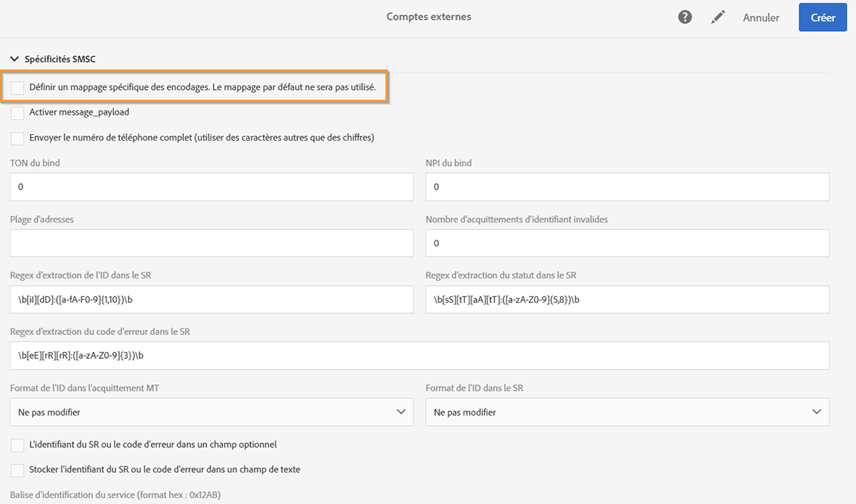
Task: Click into the NPI du bind field
Action: tap(627, 187)
